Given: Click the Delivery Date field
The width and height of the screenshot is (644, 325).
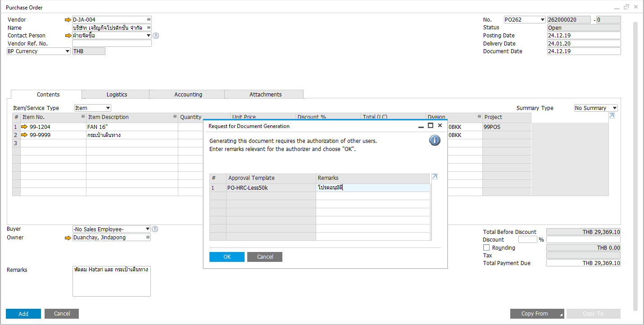Looking at the screenshot, I should 584,44.
